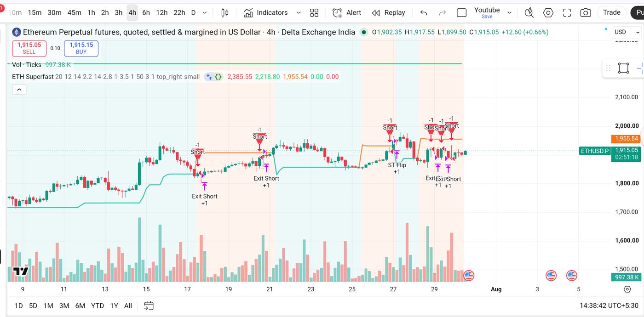The image size is (644, 317).
Task: Select the 15m timeframe
Action: pos(34,13)
